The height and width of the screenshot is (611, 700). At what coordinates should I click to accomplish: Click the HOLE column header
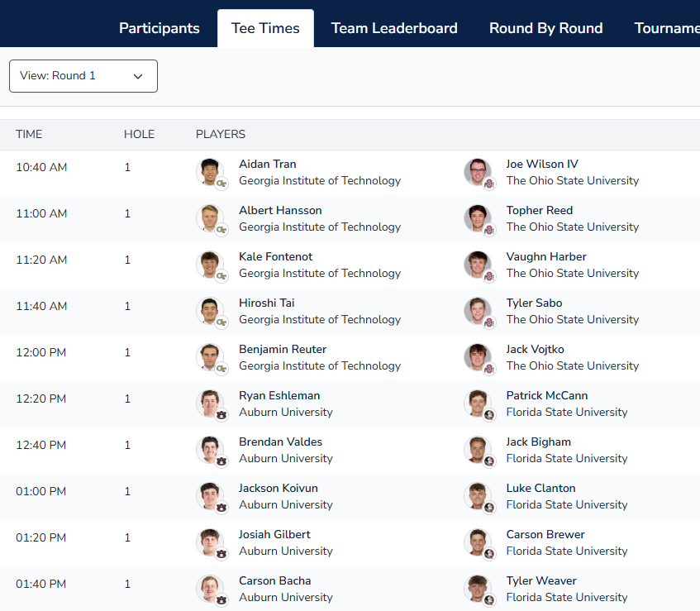(x=140, y=134)
